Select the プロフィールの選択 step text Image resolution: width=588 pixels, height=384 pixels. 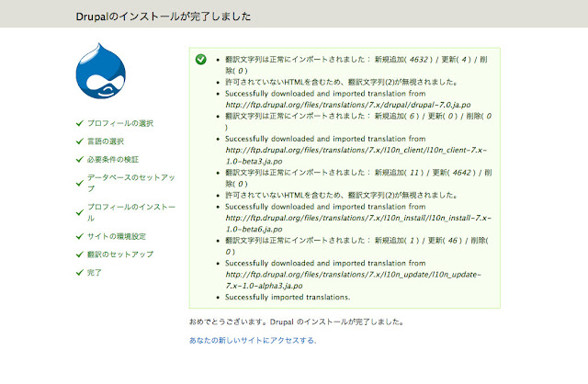(x=120, y=123)
